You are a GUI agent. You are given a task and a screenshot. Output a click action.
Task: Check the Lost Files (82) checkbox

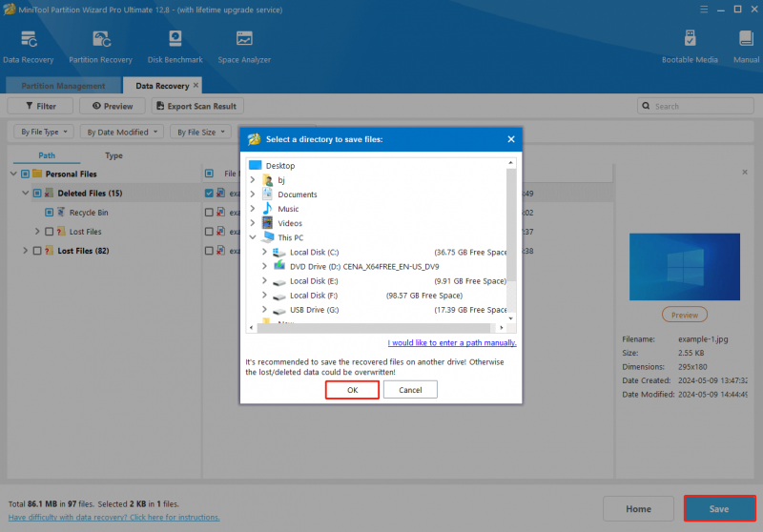point(37,251)
